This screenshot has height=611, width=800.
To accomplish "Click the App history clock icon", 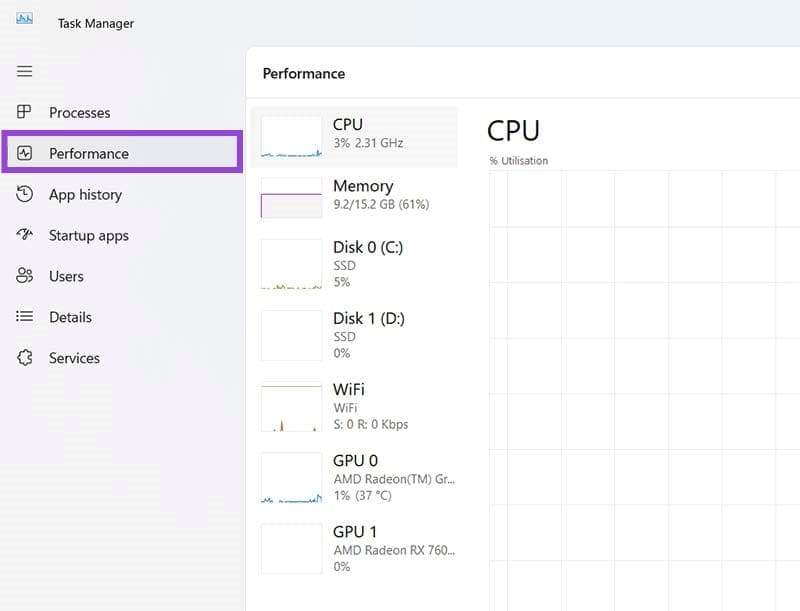I will point(24,194).
